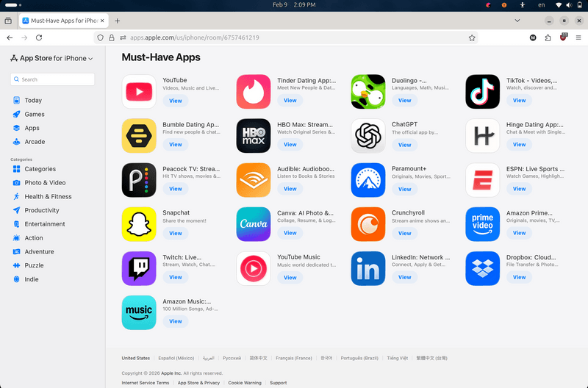The width and height of the screenshot is (588, 388).
Task: Open the Canva app icon
Action: (254, 224)
